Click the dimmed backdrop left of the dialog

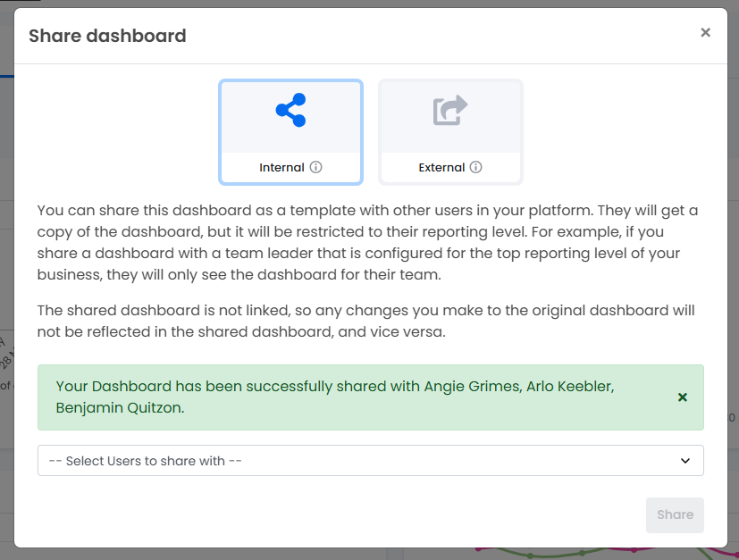pyautogui.click(x=6, y=282)
